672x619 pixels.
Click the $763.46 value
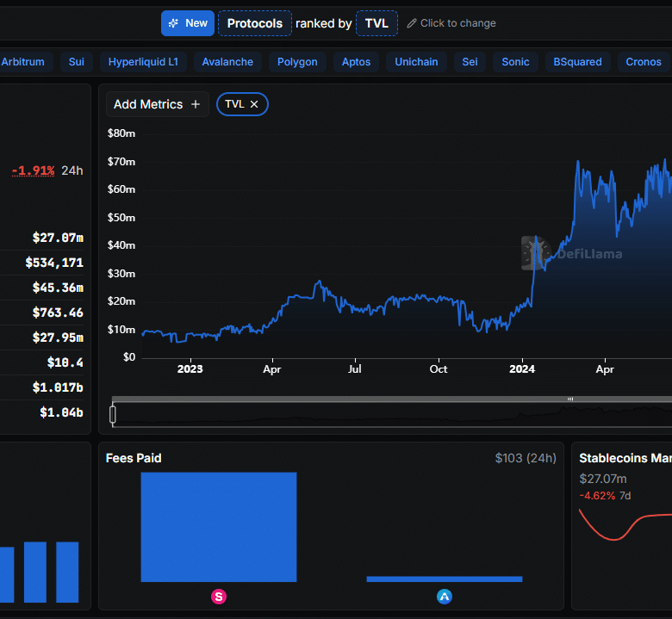(58, 313)
